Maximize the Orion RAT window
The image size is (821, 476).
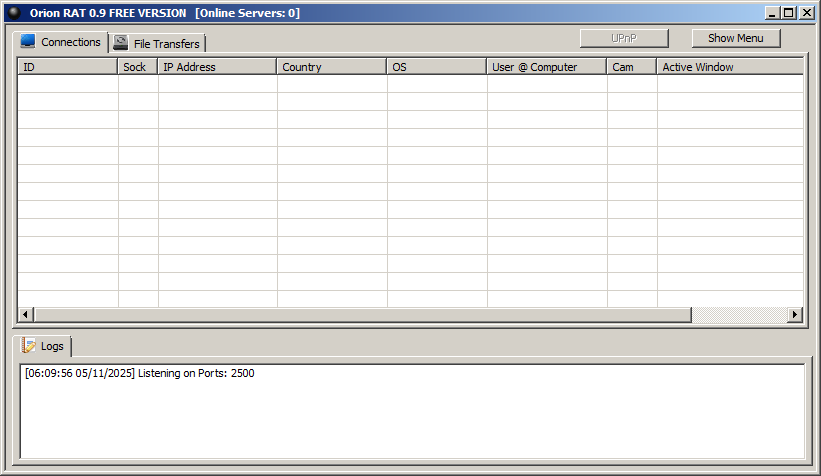tap(789, 13)
